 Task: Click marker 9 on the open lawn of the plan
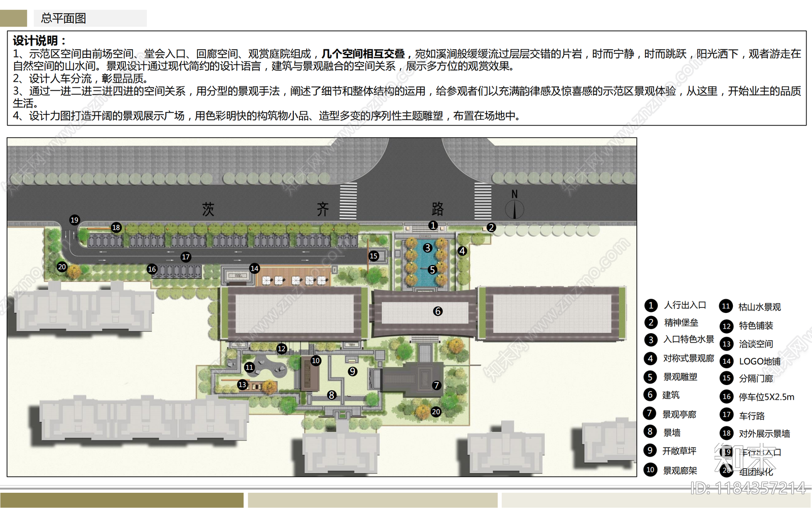point(353,372)
